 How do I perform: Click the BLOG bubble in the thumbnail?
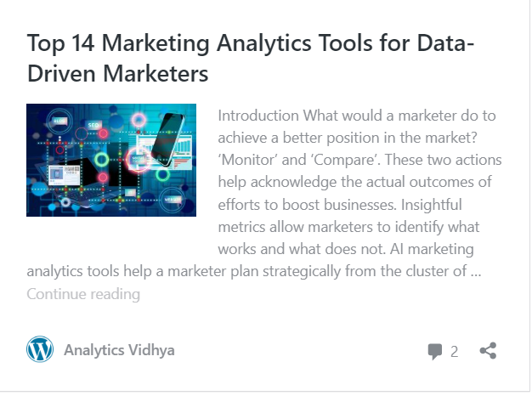[59, 121]
